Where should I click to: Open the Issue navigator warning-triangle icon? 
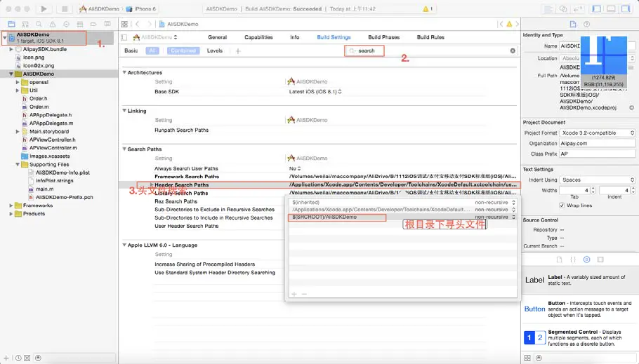53,24
